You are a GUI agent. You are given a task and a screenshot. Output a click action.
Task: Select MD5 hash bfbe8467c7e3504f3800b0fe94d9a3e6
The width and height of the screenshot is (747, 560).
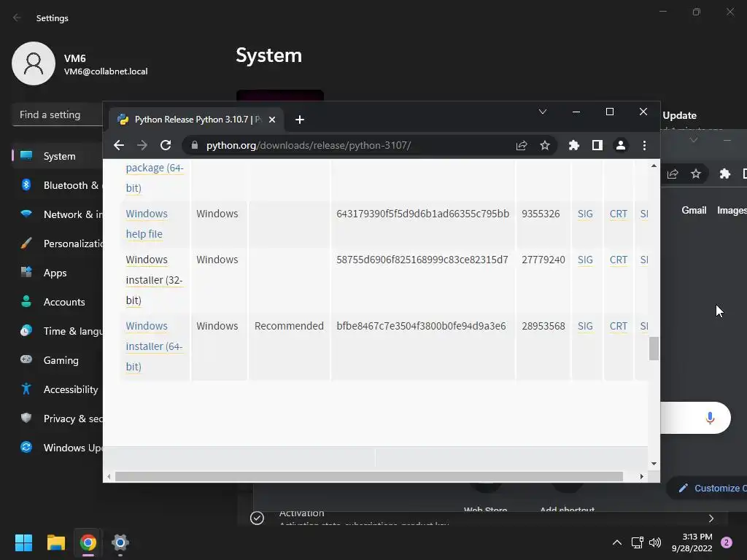coord(421,326)
